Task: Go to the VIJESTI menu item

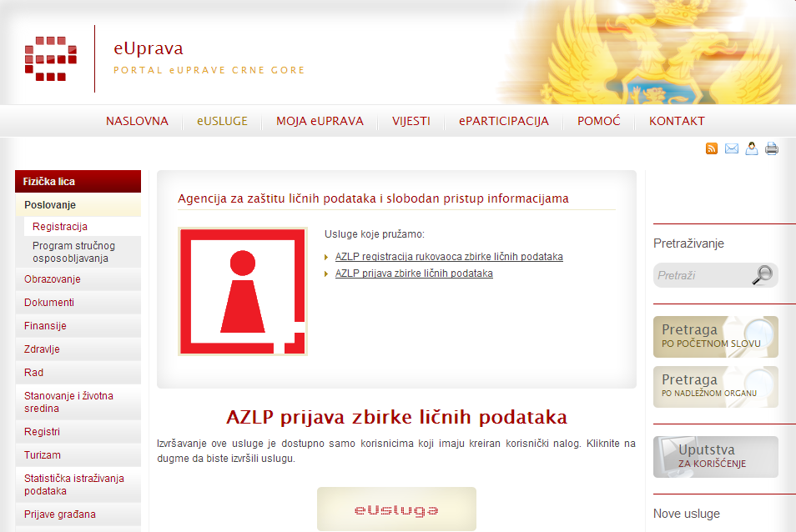Action: 411,121
